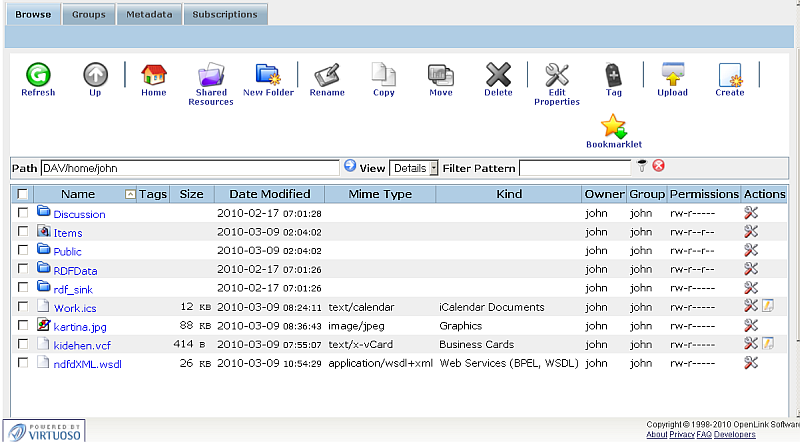Screen dimensions: 800x442
Task: Open the Discussion folder link
Action: point(79,214)
